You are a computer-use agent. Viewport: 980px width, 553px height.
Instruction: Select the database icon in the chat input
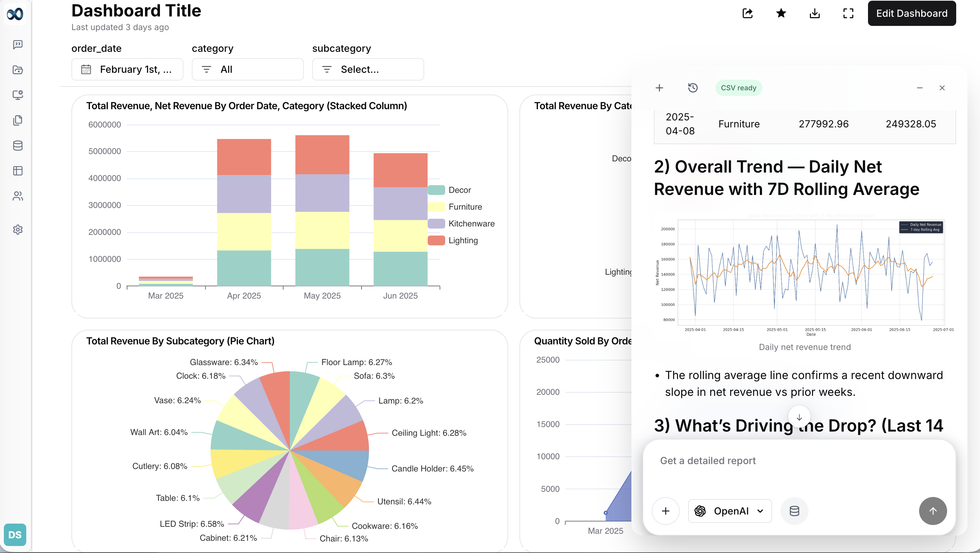coord(794,511)
